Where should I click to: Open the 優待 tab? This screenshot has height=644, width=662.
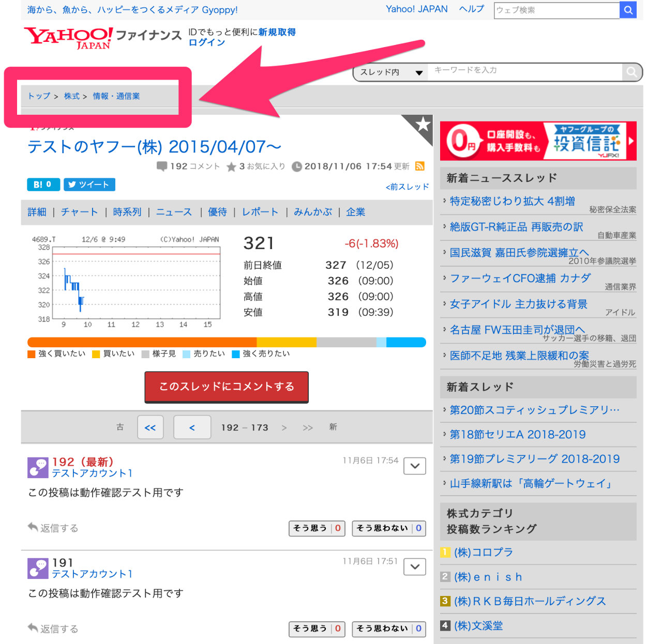point(217,212)
